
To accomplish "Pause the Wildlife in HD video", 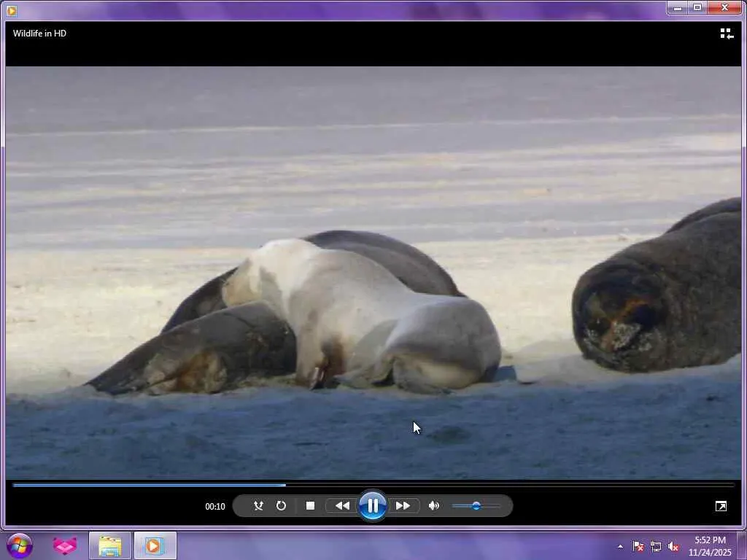I will pos(372,505).
